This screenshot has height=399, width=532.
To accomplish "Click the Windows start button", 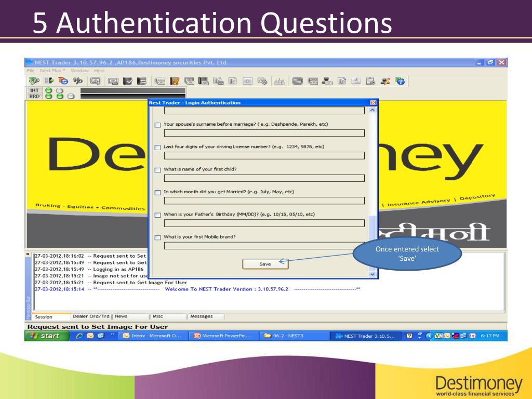I will pos(47,336).
